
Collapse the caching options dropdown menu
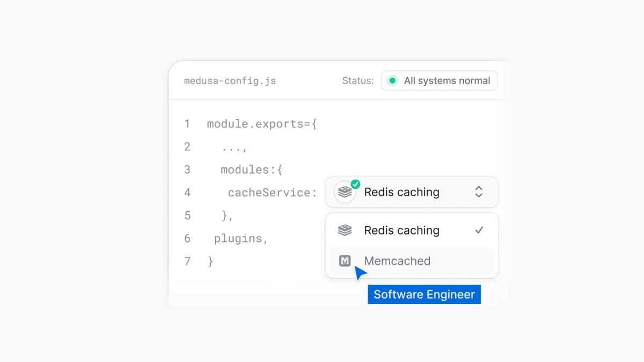point(478,192)
